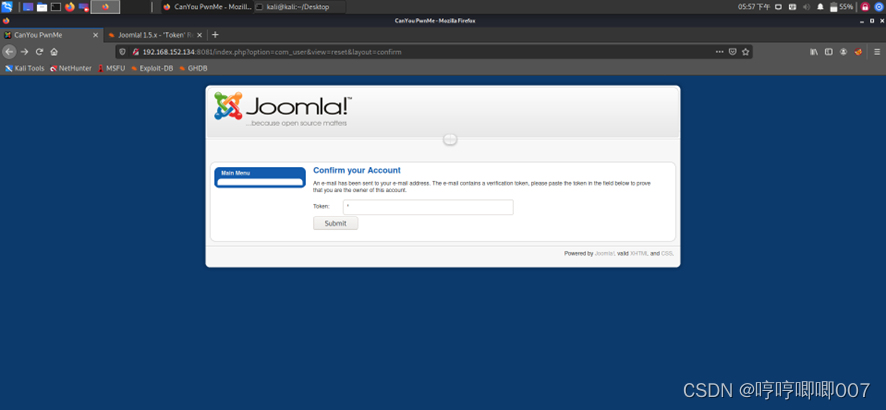Viewport: 886px width, 410px height.
Task: Open the Firefox hamburger menu
Action: point(878,51)
